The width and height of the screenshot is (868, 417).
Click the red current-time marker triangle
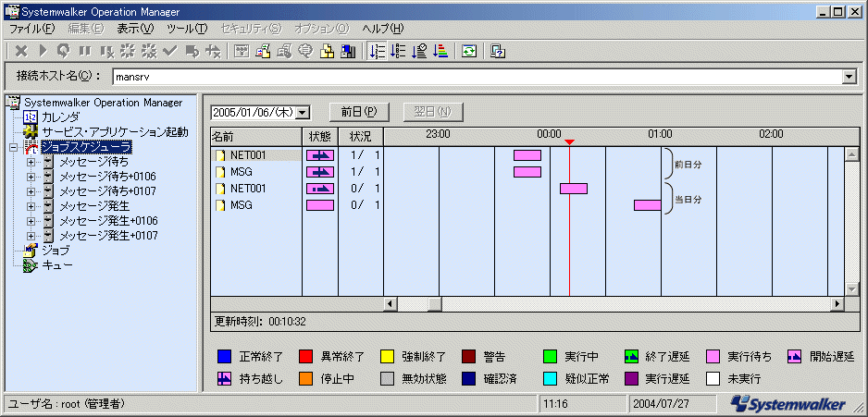[570, 142]
